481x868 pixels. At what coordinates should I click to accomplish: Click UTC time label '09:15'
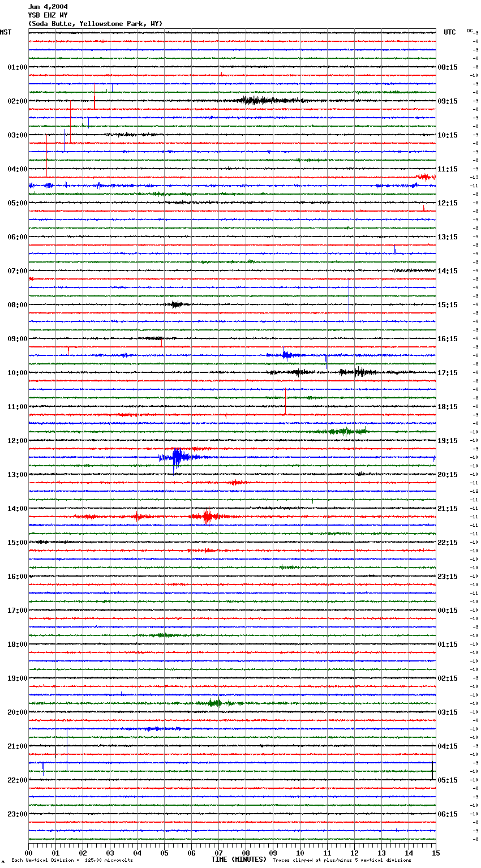(448, 101)
